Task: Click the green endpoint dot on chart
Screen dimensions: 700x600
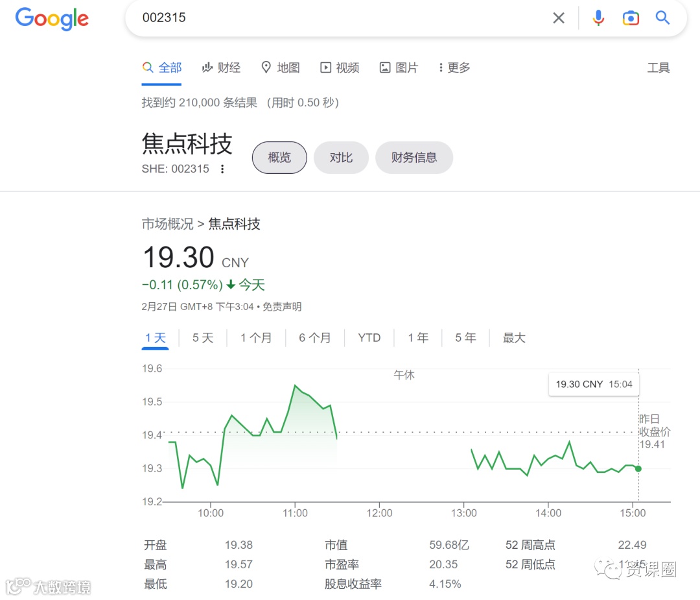Action: point(638,469)
